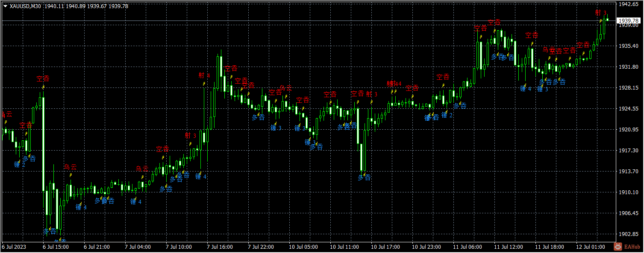
Task: Click the white triangle beside XAUUSD,M30
Action: coord(5,6)
